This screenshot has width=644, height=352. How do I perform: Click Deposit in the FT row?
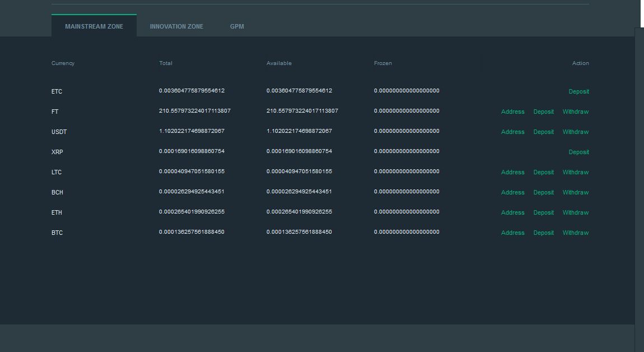tap(543, 112)
